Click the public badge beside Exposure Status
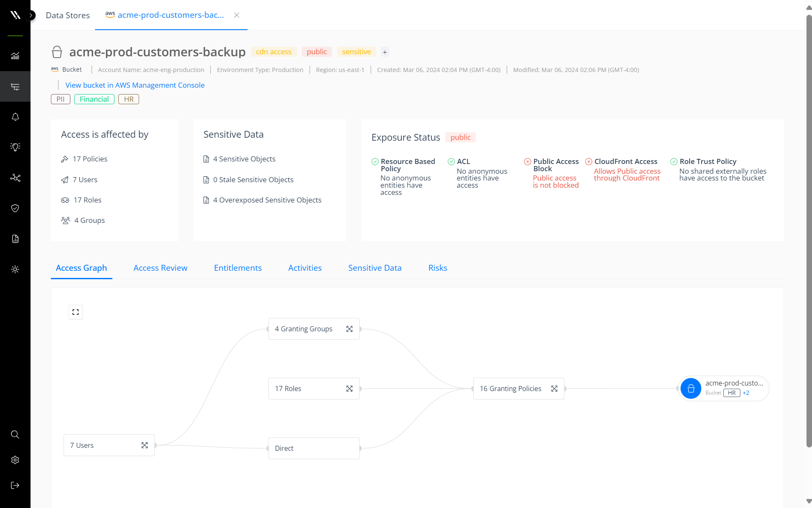 [x=460, y=137]
